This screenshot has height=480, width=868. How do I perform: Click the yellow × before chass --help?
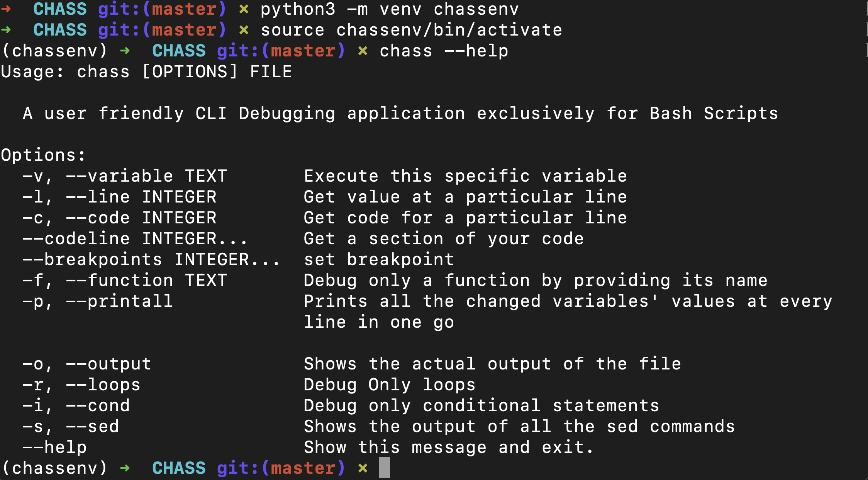[363, 51]
